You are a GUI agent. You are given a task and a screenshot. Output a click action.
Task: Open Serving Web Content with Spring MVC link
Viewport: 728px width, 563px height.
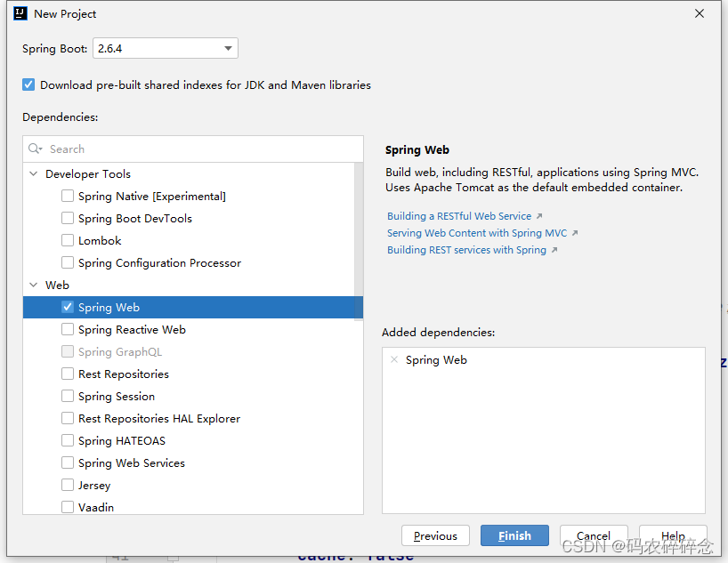tap(477, 233)
